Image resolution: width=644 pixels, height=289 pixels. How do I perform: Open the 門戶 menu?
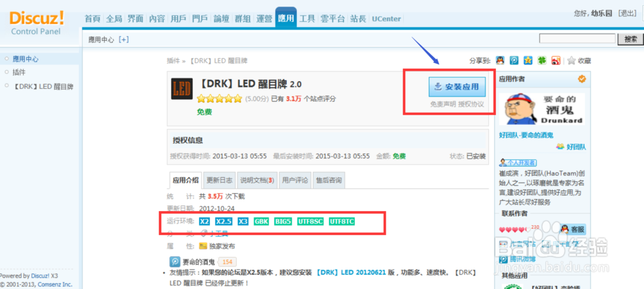coord(200,19)
